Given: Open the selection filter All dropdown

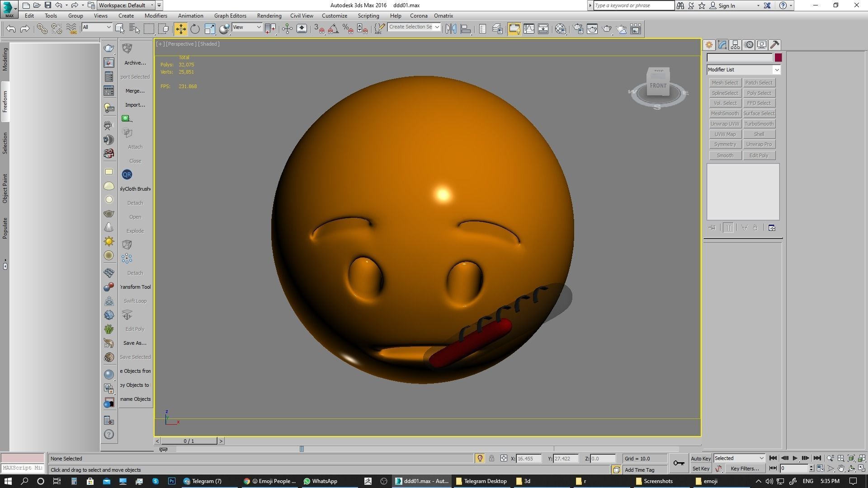Looking at the screenshot, I should [x=97, y=27].
